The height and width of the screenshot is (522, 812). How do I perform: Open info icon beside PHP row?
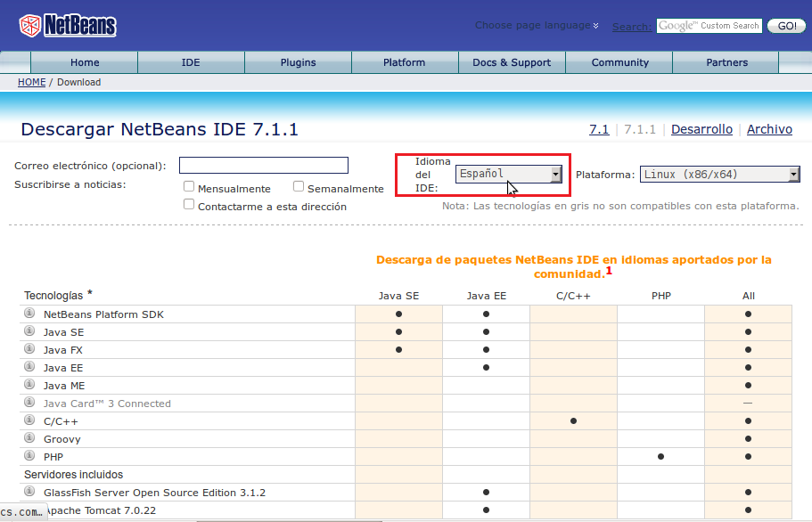29,456
